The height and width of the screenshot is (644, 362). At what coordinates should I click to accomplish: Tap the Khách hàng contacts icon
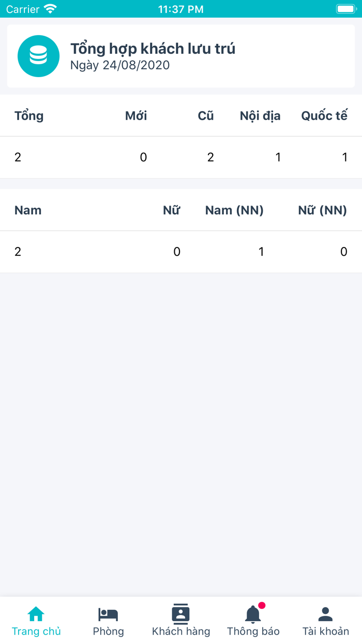(x=180, y=614)
